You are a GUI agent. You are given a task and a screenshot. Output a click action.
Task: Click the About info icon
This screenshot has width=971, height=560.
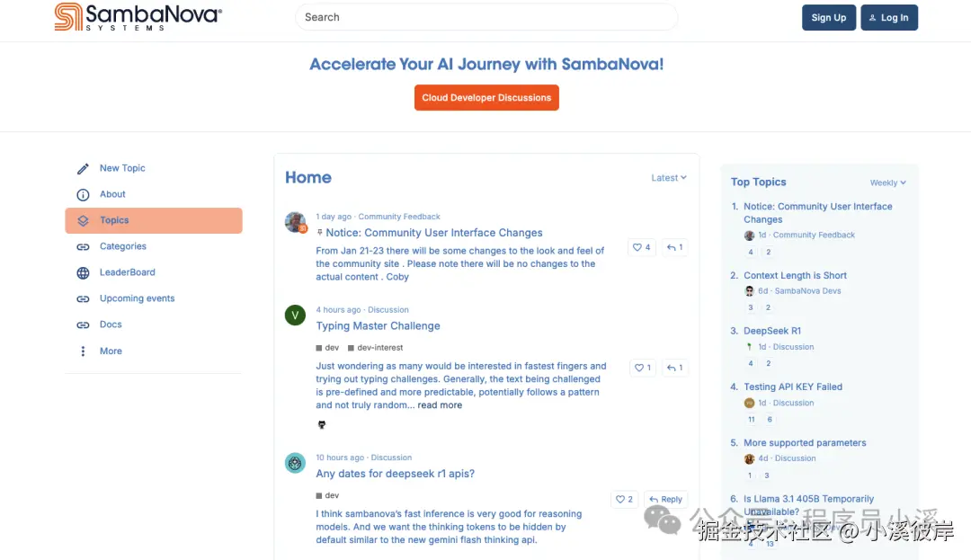point(83,195)
